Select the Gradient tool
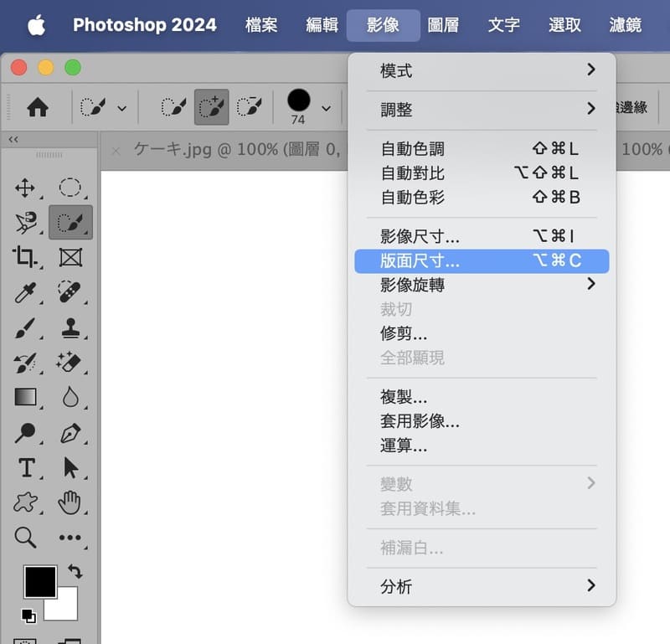Image resolution: width=670 pixels, height=644 pixels. tap(26, 397)
